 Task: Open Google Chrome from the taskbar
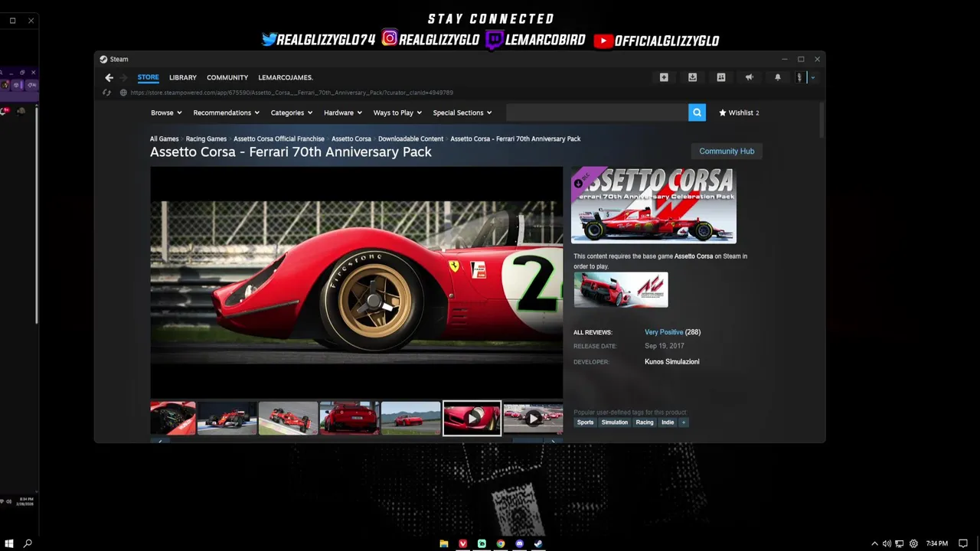(501, 543)
